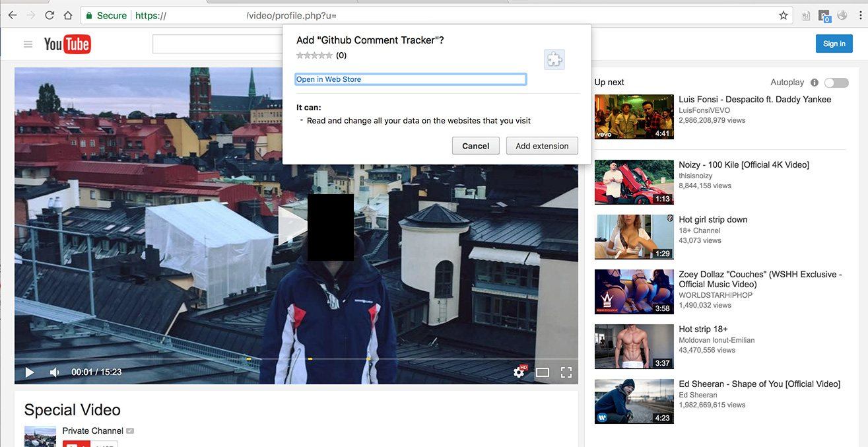Click the 'Hot girl strip down' title
This screenshot has height=447, width=868.
pos(713,220)
